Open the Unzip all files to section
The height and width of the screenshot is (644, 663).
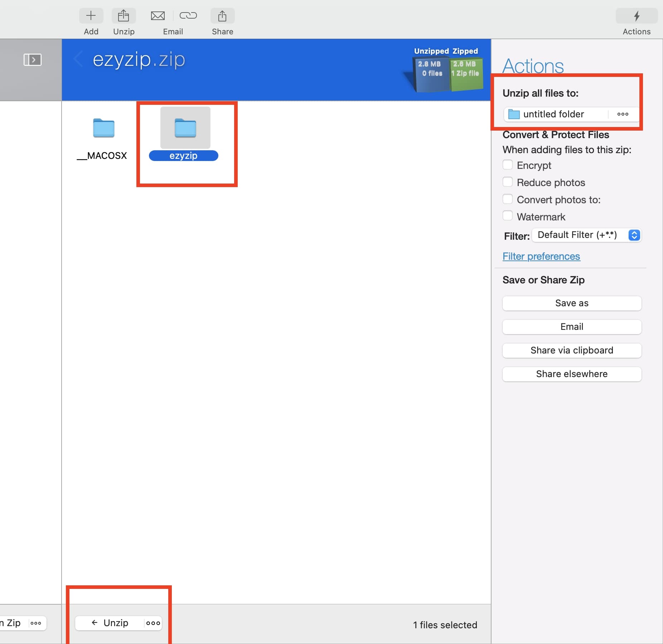[541, 93]
